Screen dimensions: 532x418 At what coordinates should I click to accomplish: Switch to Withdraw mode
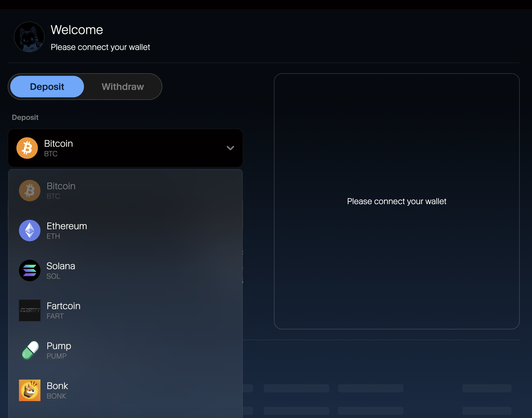tap(123, 87)
